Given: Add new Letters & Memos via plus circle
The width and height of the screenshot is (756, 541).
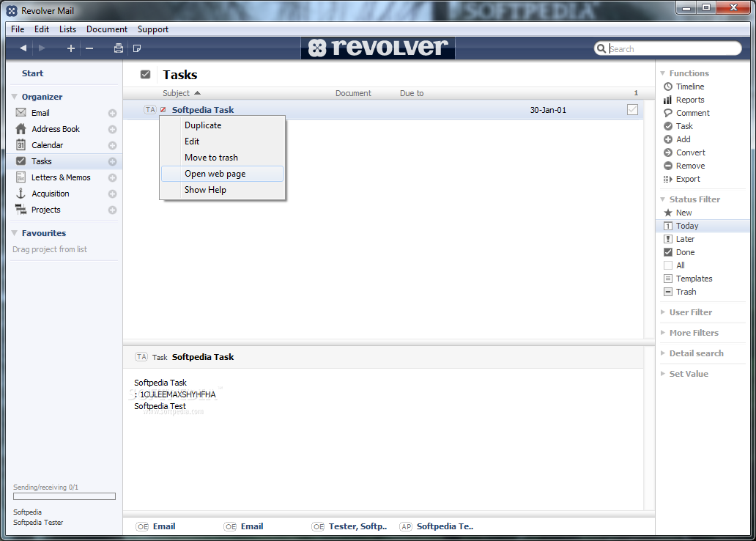Looking at the screenshot, I should point(112,178).
